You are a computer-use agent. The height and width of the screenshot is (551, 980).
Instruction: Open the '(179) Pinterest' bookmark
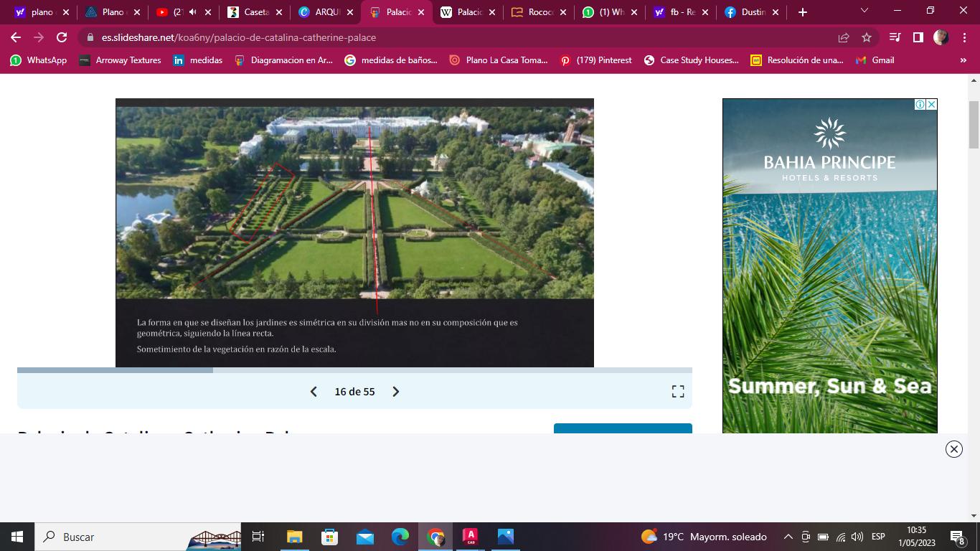pos(596,60)
